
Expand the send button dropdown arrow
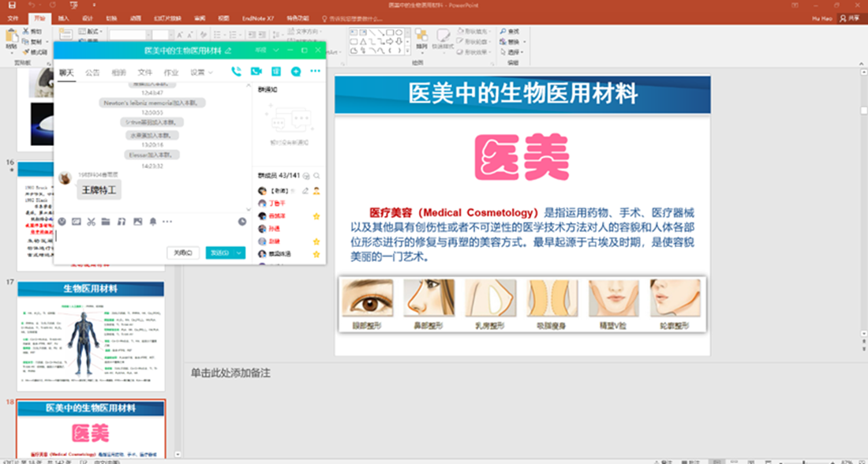click(240, 253)
